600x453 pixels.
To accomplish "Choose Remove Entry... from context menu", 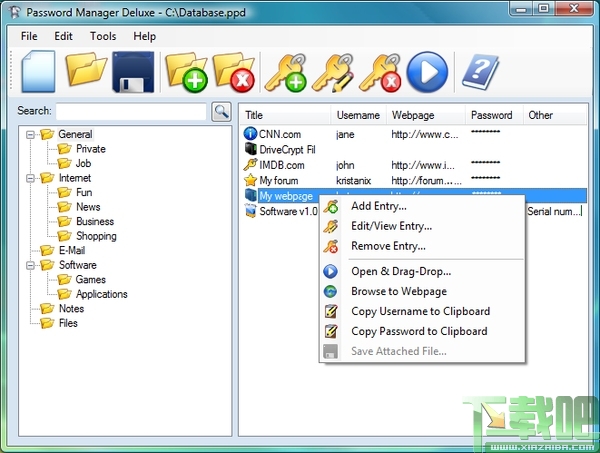I will click(388, 246).
